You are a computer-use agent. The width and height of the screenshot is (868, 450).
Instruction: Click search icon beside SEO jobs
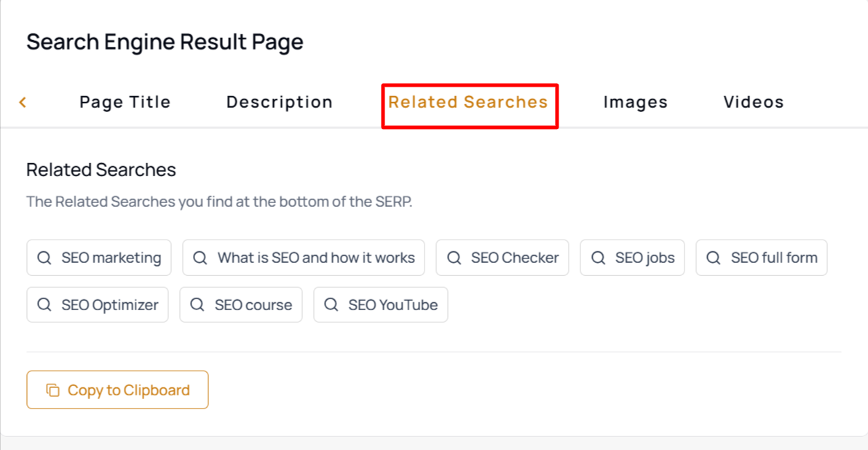pos(598,258)
